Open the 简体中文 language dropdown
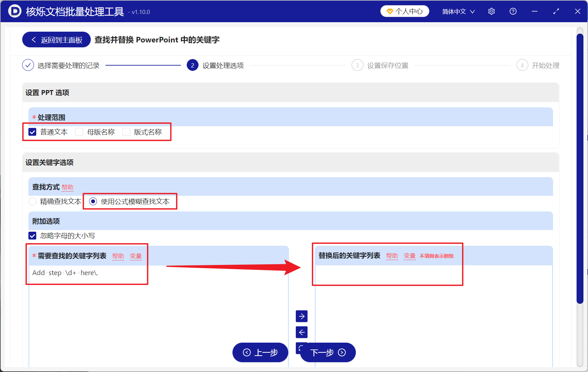Viewport: 588px width, 372px height. click(458, 11)
